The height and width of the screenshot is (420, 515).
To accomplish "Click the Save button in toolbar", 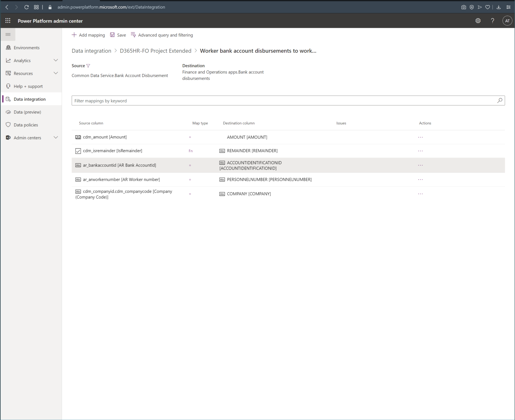I will [118, 35].
